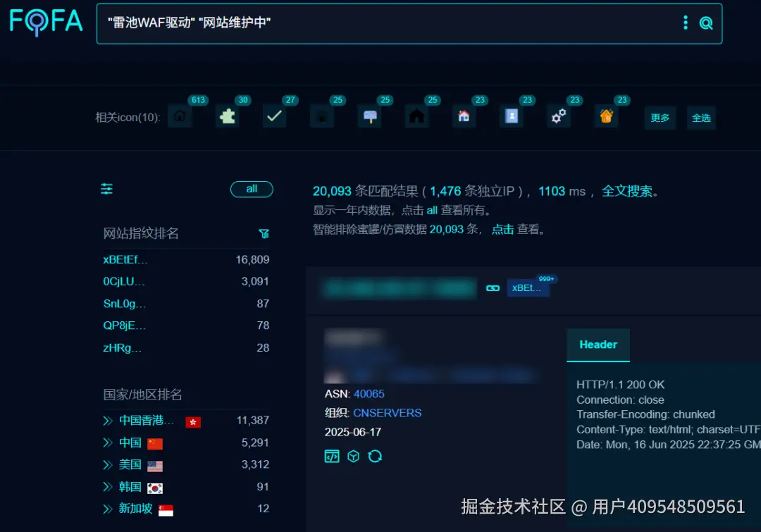Click the funnel filter icon next to 网站指纹排名

point(264,233)
